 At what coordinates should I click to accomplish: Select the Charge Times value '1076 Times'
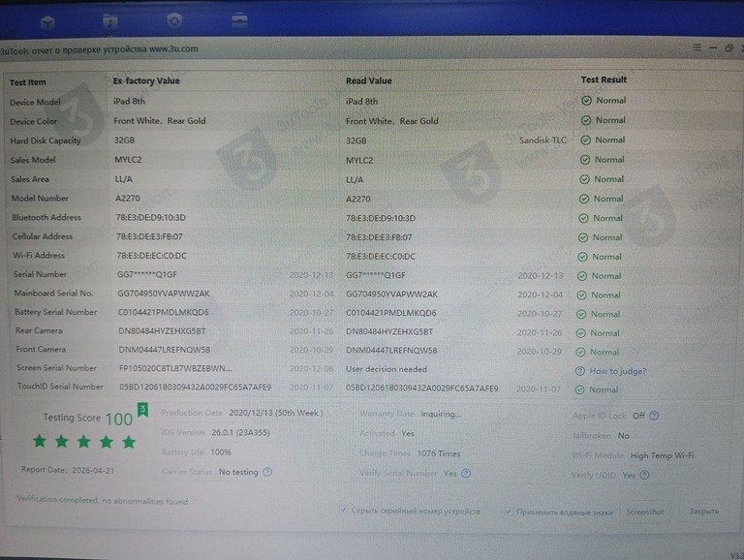439,453
